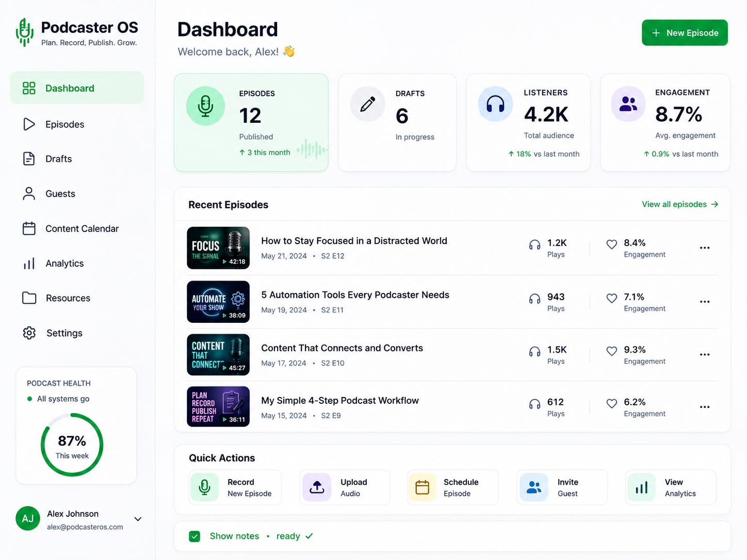Click the pencil icon on Drafts card
Image resolution: width=747 pixels, height=560 pixels.
(x=367, y=104)
